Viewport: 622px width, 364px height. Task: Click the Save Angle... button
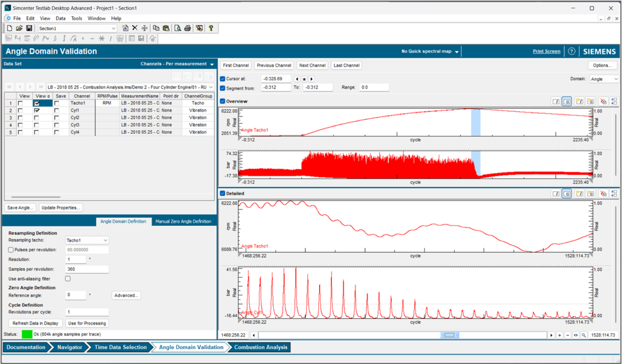(x=20, y=208)
